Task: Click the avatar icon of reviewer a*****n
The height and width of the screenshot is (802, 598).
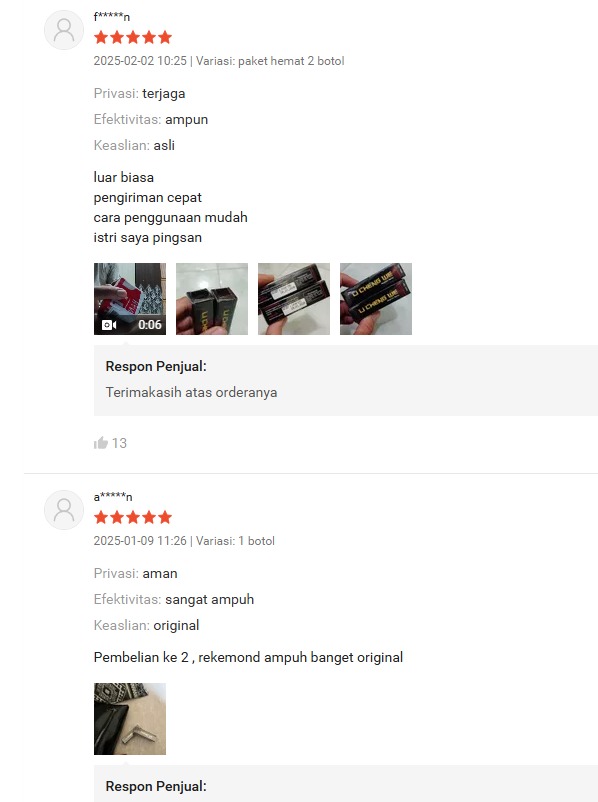Action: click(x=64, y=510)
